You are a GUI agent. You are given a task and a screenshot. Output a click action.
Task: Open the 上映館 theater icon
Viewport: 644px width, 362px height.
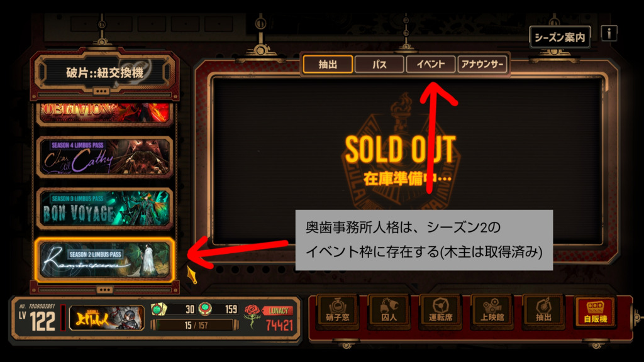click(492, 310)
